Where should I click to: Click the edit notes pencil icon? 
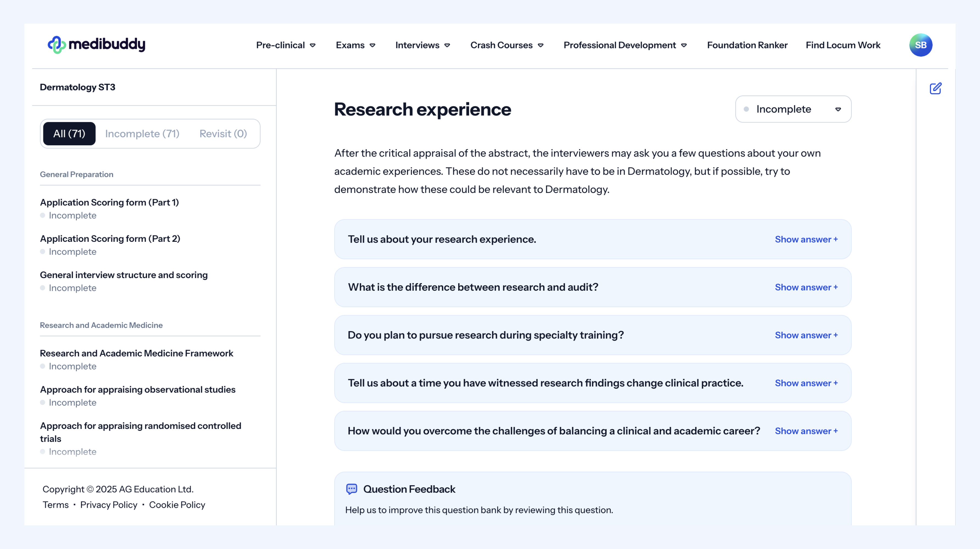click(936, 88)
